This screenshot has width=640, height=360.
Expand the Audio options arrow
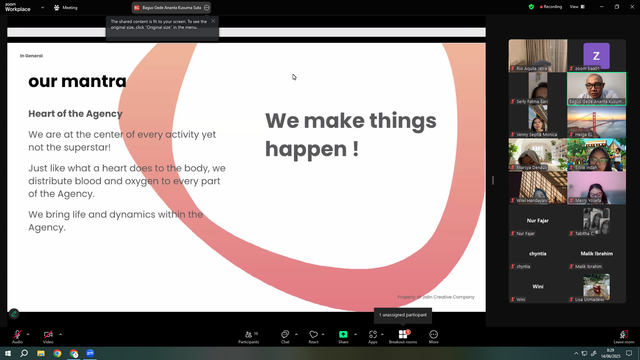pos(28,334)
